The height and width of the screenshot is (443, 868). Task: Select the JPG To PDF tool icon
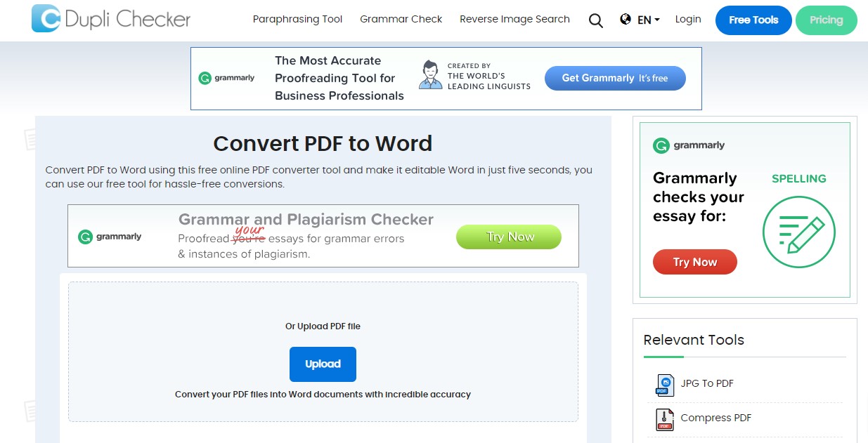[x=663, y=385]
